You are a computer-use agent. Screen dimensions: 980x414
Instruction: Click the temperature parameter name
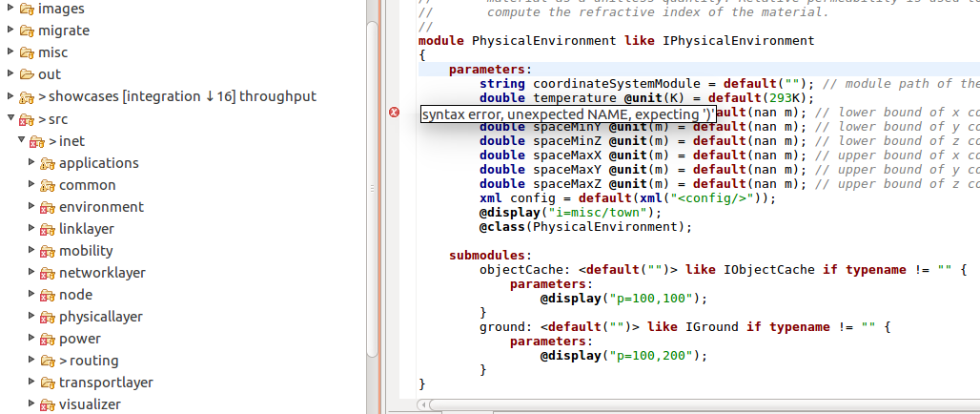575,98
